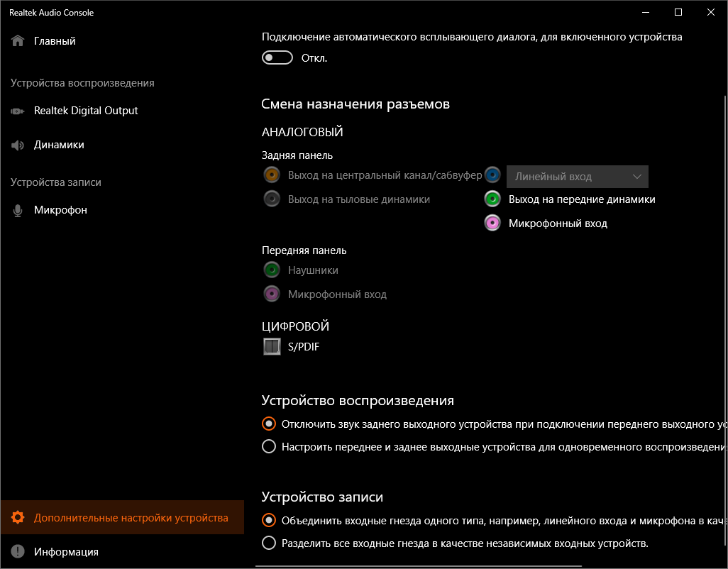728x569 pixels.
Task: Select separate all input jacks radio option
Action: pyautogui.click(x=269, y=543)
